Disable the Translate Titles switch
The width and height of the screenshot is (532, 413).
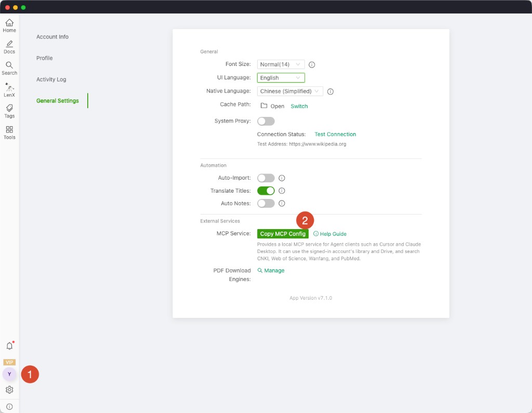point(265,191)
